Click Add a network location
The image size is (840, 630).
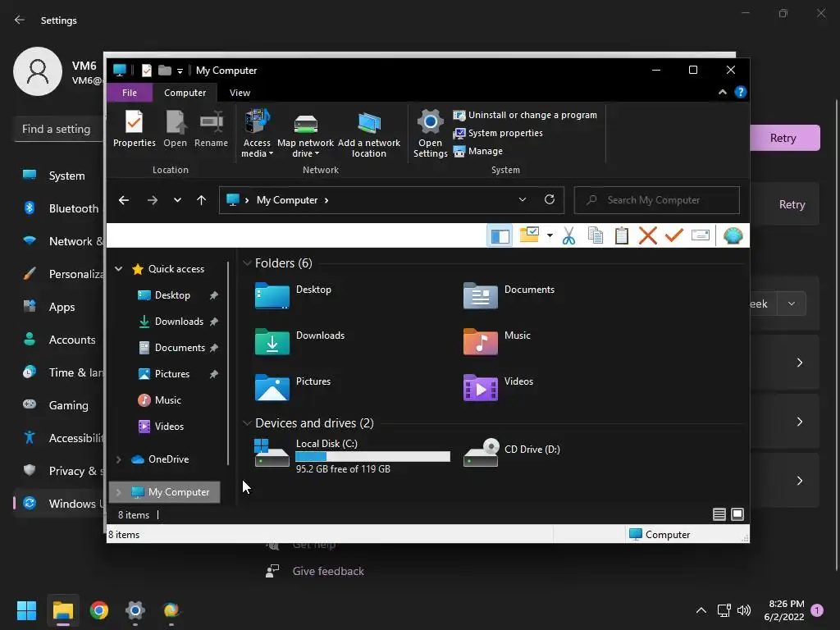tap(368, 134)
